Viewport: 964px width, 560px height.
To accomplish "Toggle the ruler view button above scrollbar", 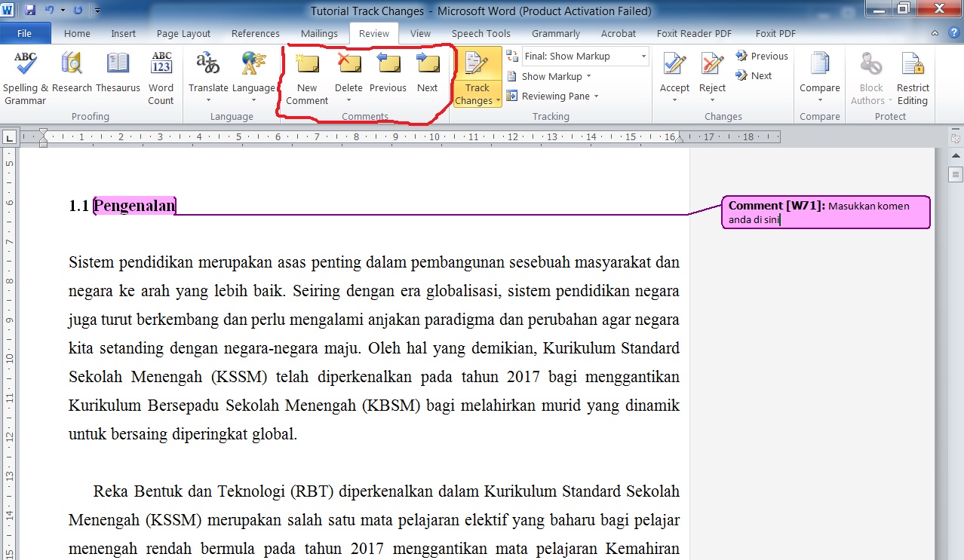I will click(956, 138).
